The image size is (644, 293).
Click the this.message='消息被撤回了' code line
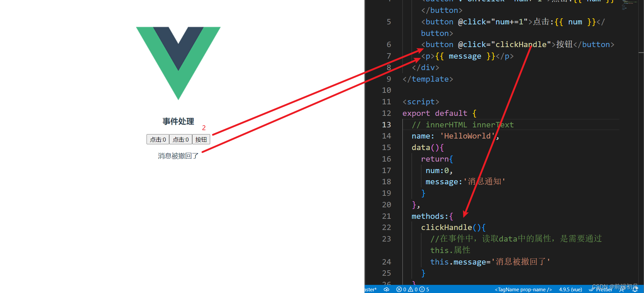490,261
